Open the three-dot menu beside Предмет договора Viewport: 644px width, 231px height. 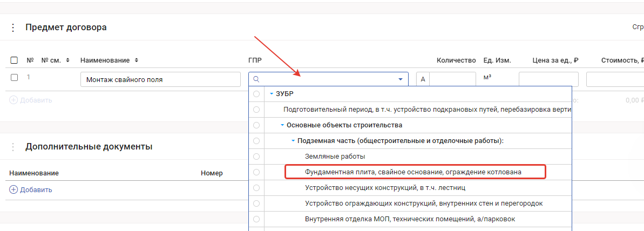[13, 28]
